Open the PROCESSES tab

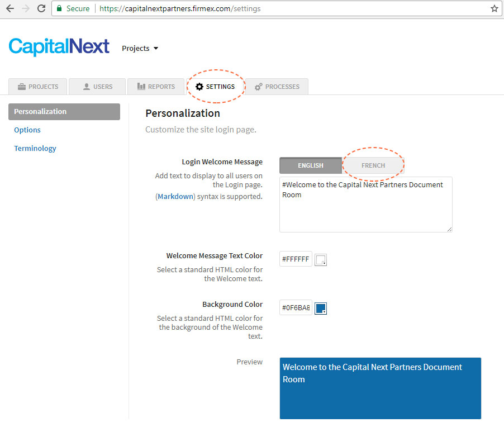pyautogui.click(x=277, y=87)
